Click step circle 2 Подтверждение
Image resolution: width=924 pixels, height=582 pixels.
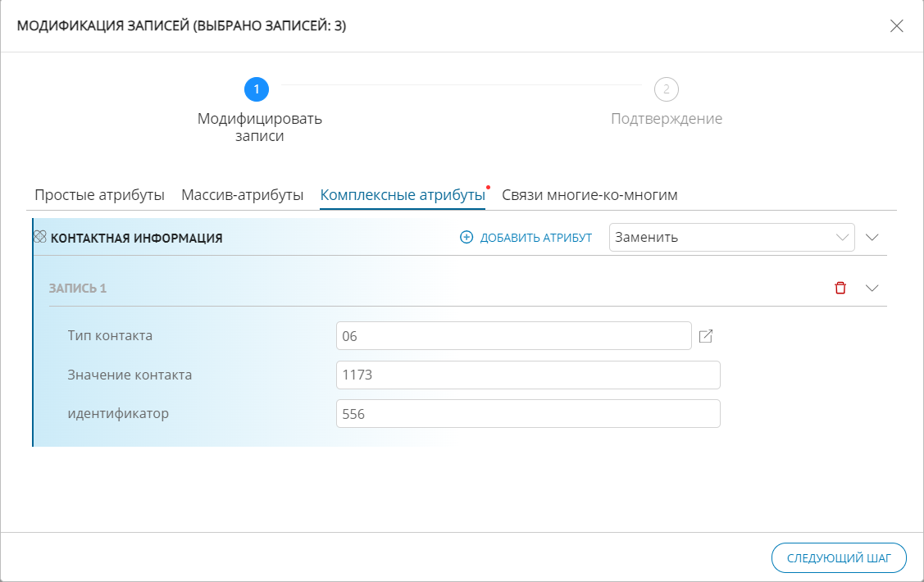[x=666, y=89]
